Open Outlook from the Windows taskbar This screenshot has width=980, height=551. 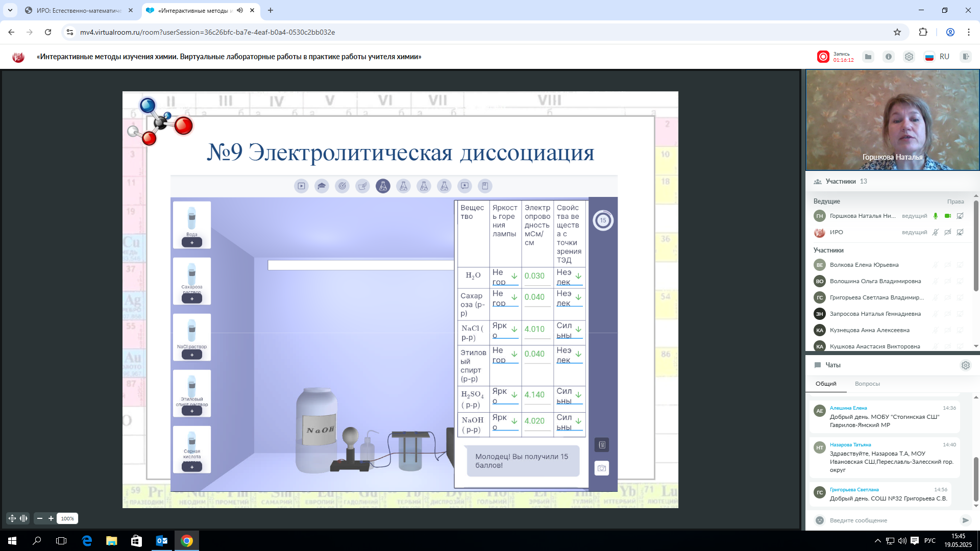[x=162, y=541]
